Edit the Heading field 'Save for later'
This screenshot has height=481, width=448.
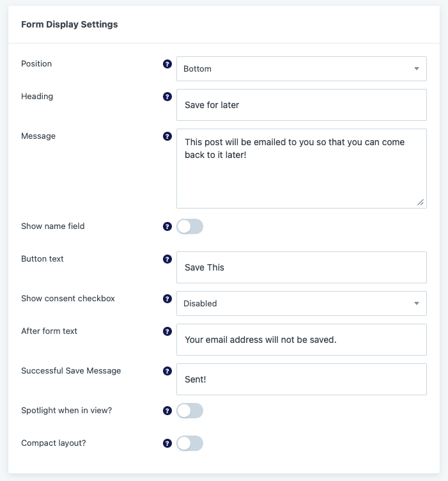[x=302, y=105]
